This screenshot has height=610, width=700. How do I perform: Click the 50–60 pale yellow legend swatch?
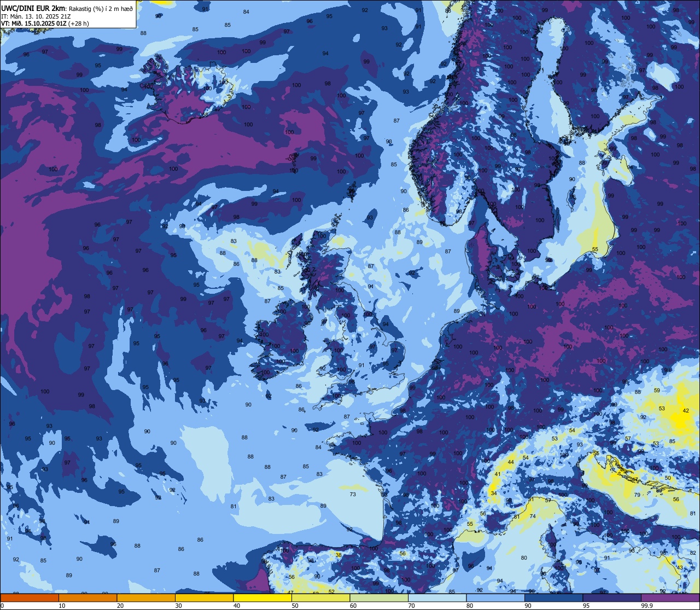tap(320, 597)
